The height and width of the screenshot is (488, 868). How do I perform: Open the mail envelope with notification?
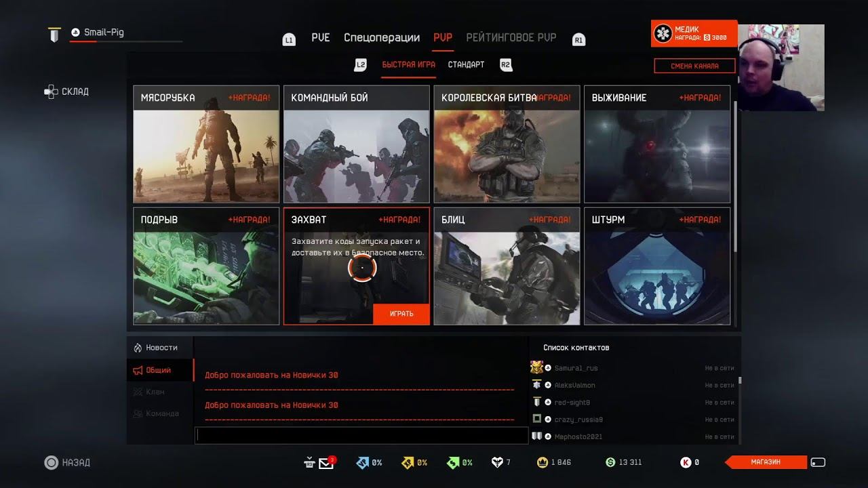click(328, 462)
